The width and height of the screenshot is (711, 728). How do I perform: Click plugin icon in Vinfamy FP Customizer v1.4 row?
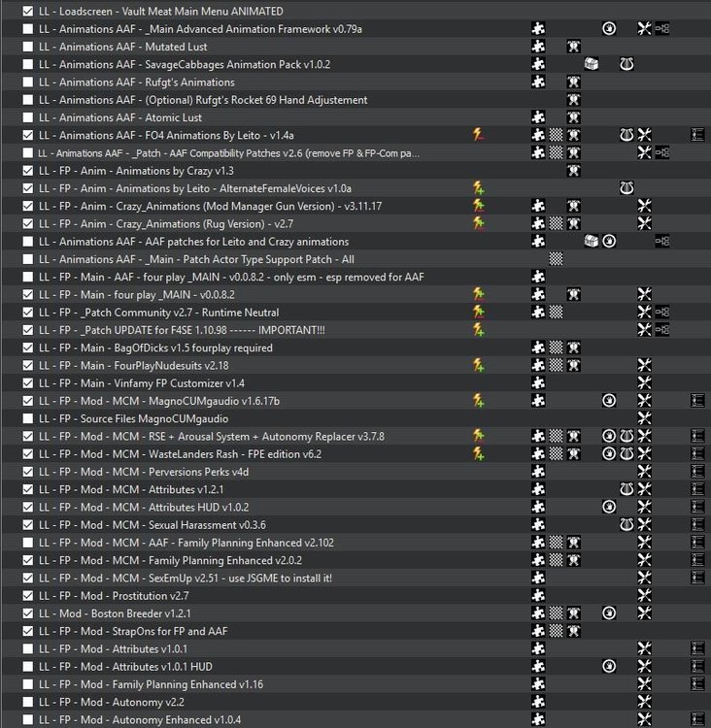(538, 383)
